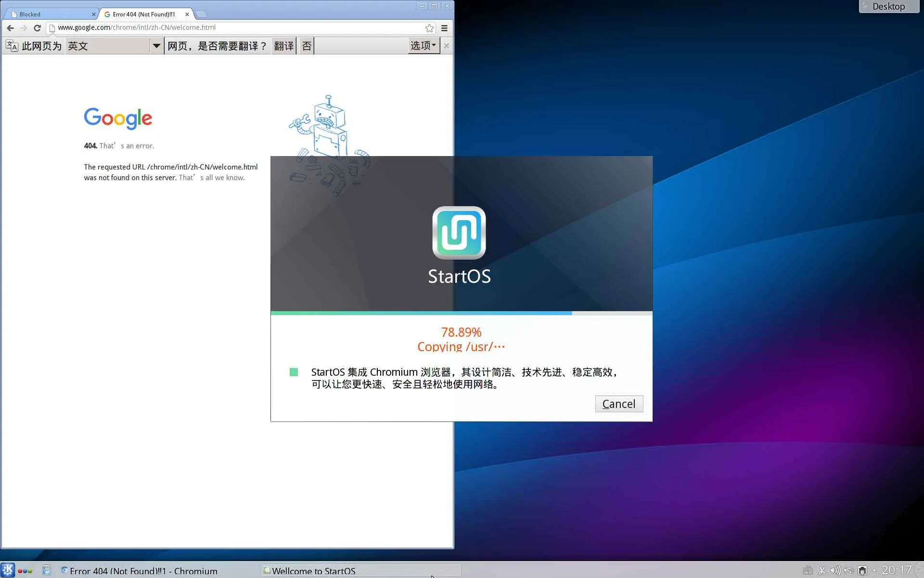Click the installer progress bar
The width and height of the screenshot is (924, 578).
461,313
